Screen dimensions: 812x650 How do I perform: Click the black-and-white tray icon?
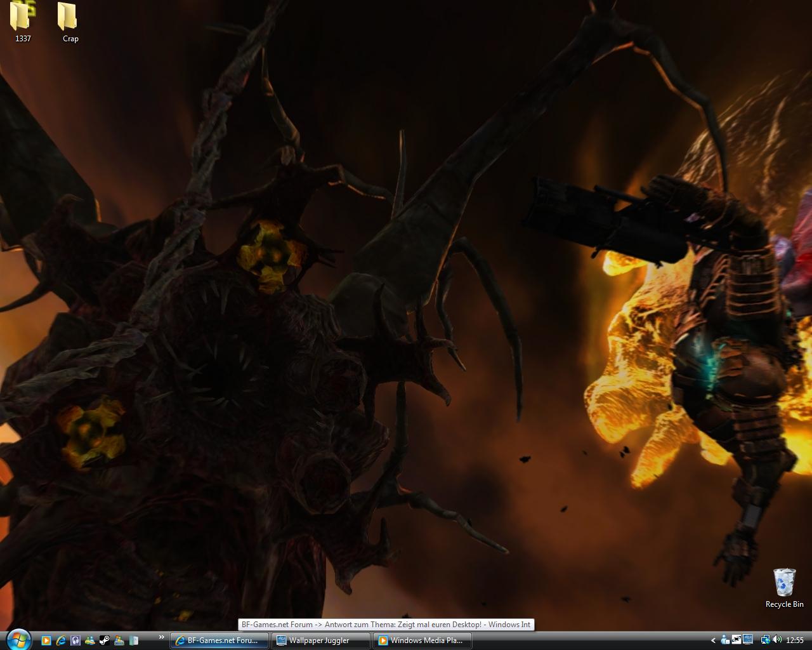pyautogui.click(x=737, y=640)
